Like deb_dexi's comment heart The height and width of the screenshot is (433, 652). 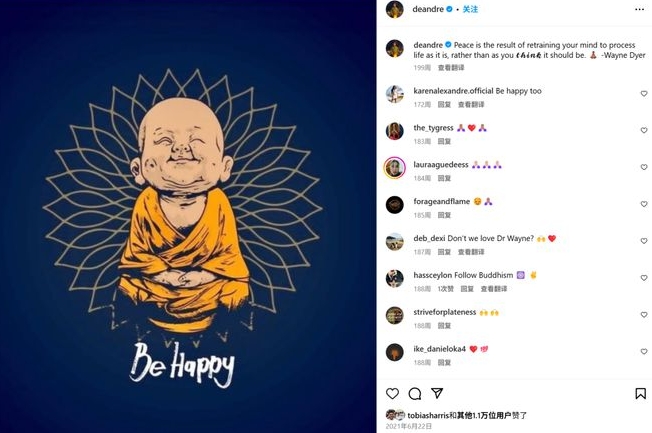[x=644, y=241]
